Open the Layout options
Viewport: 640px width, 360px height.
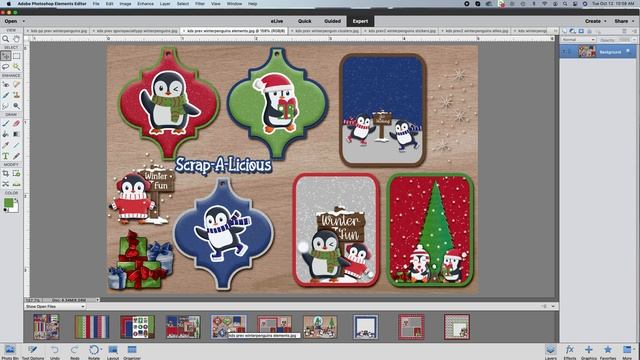(x=113, y=351)
